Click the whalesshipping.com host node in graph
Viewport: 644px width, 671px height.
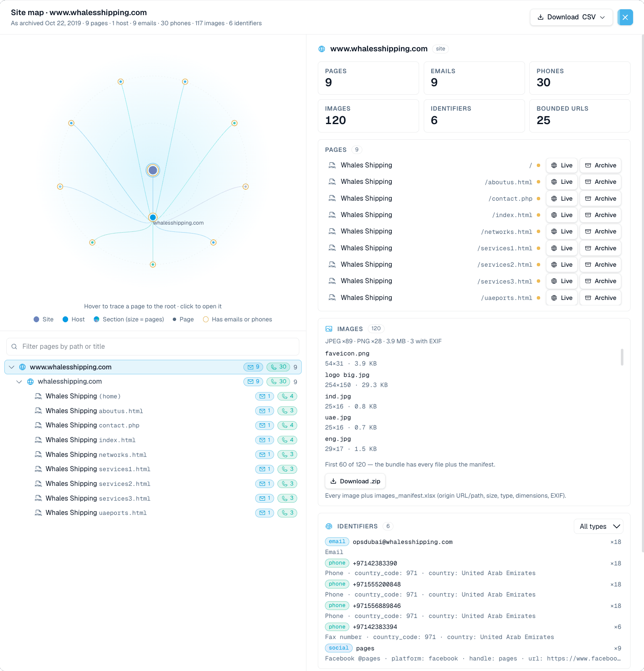(153, 217)
